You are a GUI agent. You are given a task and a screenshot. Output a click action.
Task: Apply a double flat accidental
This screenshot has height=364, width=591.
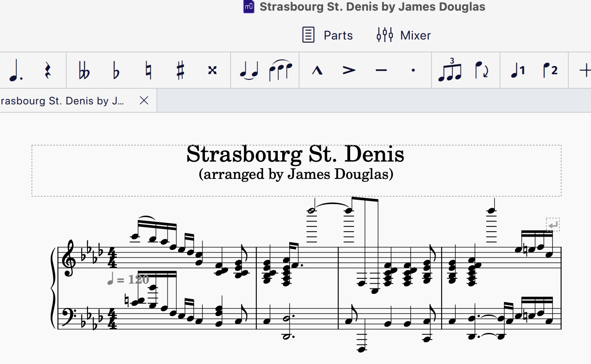tap(82, 70)
